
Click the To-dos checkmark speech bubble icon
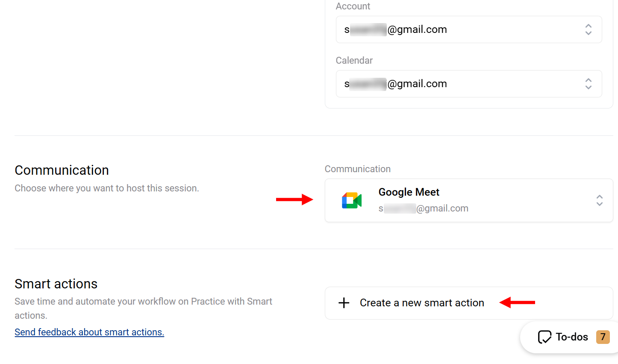click(x=544, y=337)
